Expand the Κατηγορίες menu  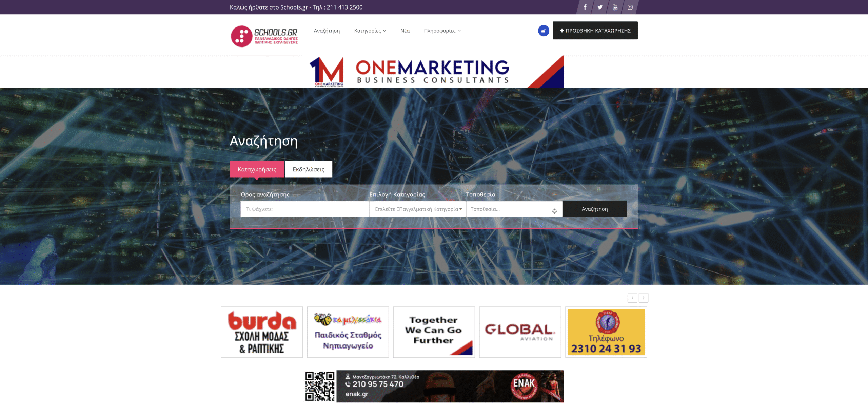[x=370, y=31]
